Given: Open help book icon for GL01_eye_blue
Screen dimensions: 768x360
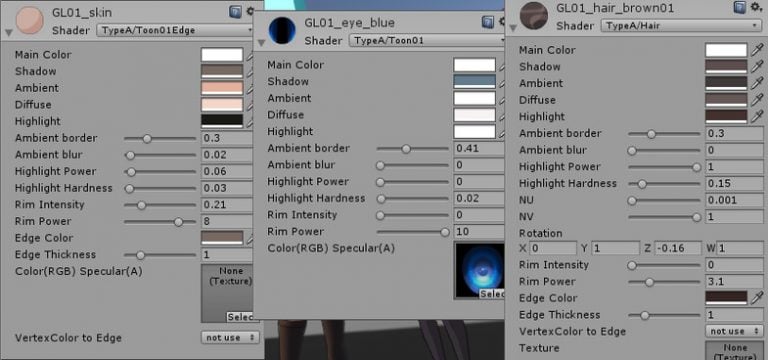Looking at the screenshot, I should (x=488, y=22).
